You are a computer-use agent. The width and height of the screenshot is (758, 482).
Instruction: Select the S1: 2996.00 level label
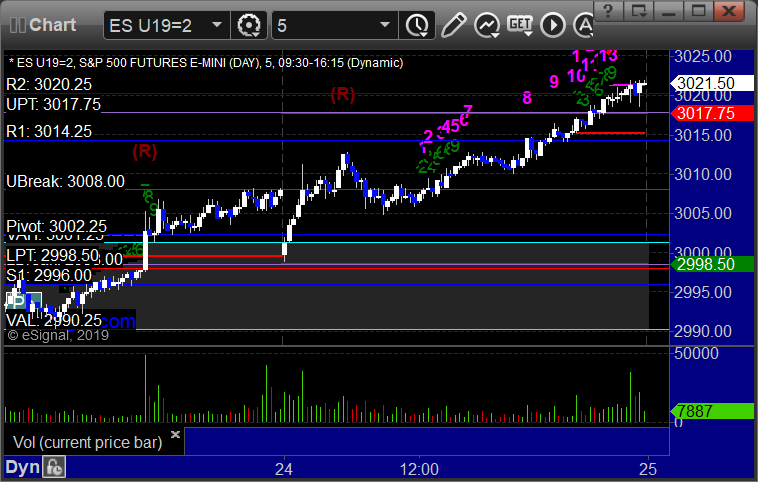click(49, 276)
